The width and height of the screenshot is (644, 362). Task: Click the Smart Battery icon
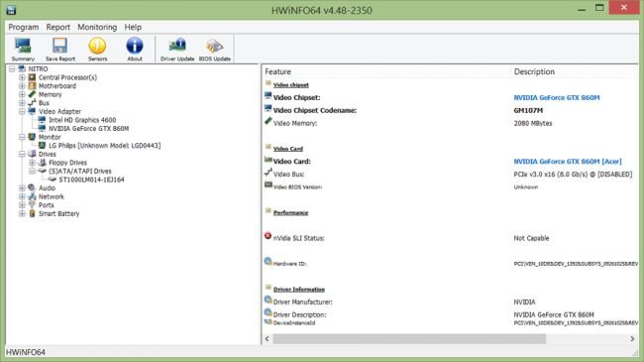tap(32, 213)
